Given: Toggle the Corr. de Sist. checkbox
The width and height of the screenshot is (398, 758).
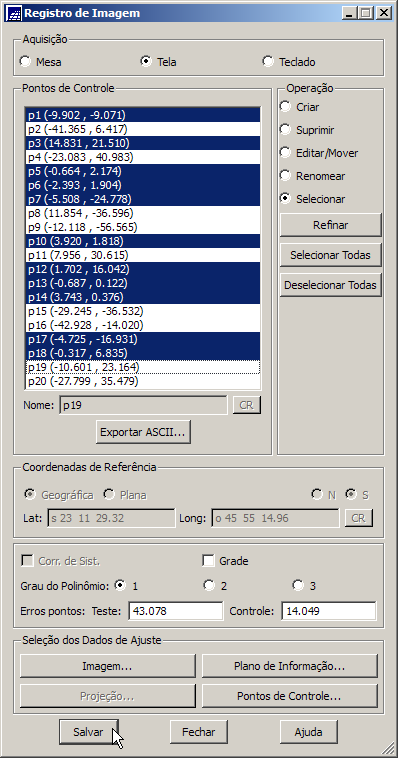Looking at the screenshot, I should [28, 561].
